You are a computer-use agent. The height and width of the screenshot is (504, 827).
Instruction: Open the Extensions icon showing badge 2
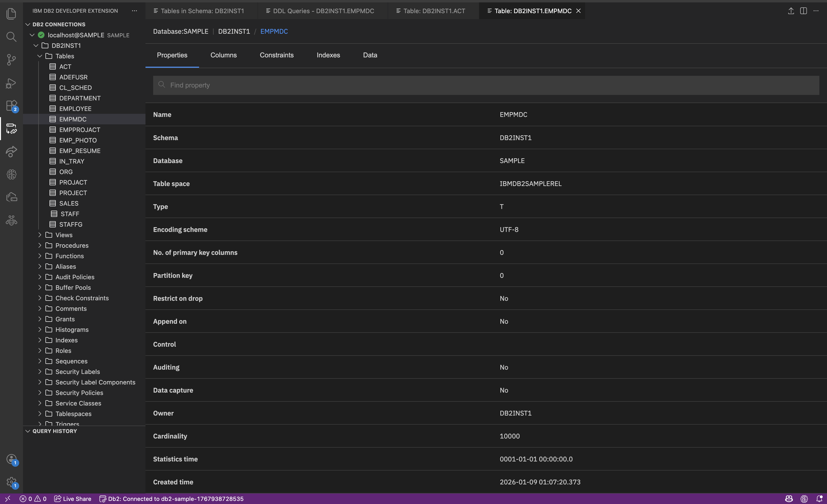[x=11, y=106]
